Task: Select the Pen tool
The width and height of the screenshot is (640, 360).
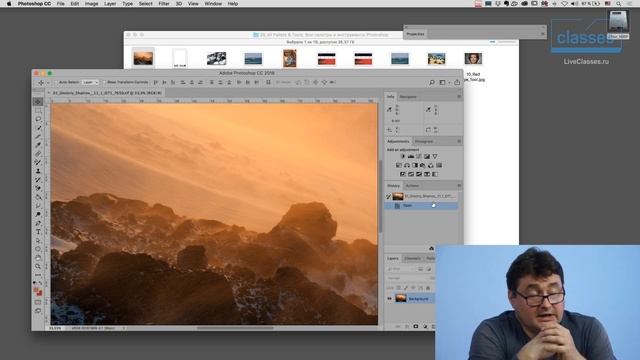Action: (x=38, y=223)
